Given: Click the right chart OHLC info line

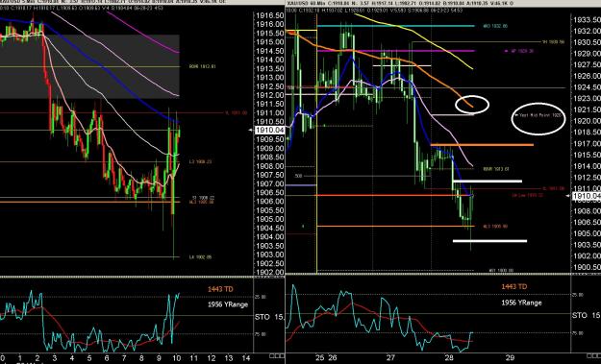Looking at the screenshot, I should pyautogui.click(x=374, y=11).
